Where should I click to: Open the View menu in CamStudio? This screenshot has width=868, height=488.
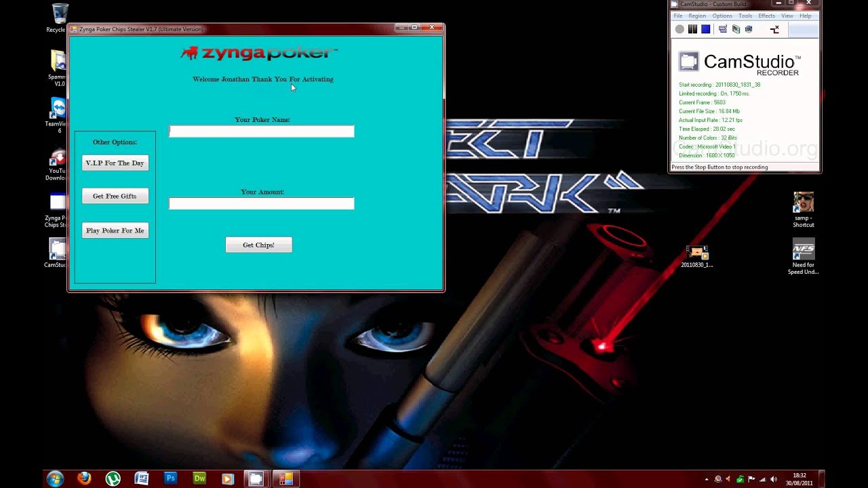point(787,16)
